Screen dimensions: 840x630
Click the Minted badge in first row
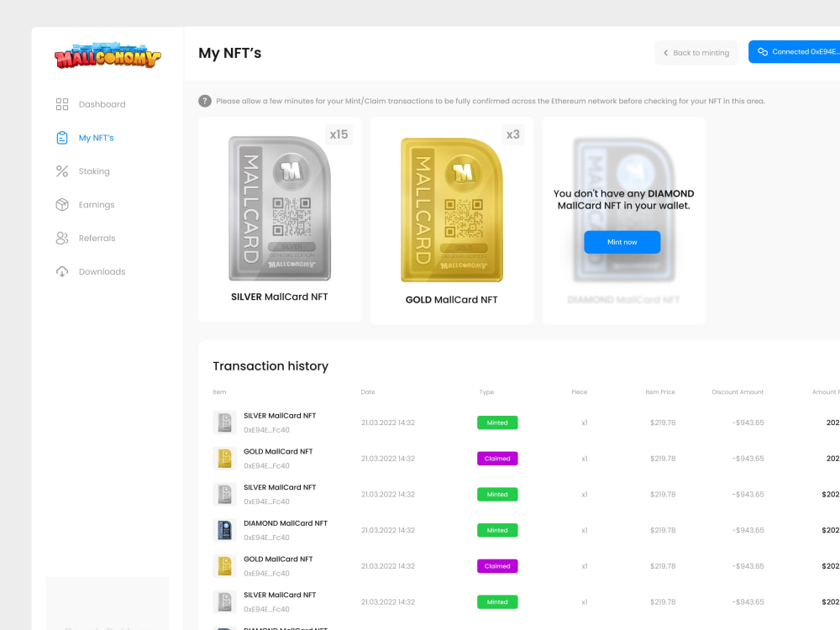[x=497, y=423]
